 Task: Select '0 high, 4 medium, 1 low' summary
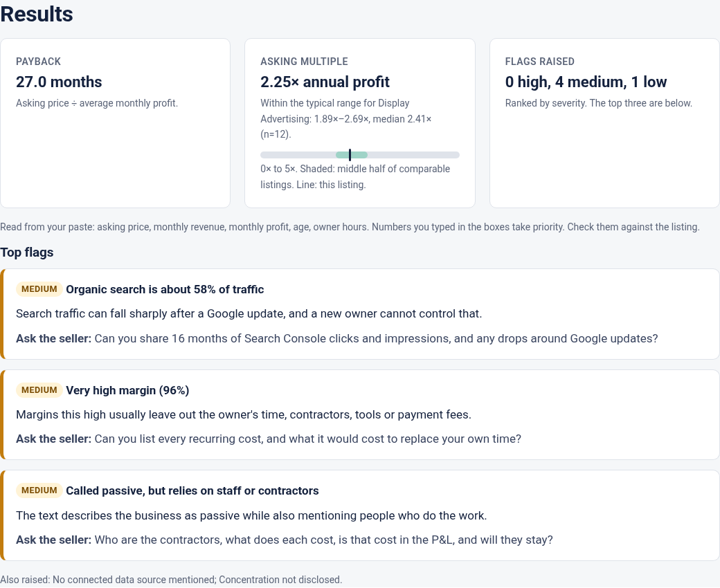586,82
